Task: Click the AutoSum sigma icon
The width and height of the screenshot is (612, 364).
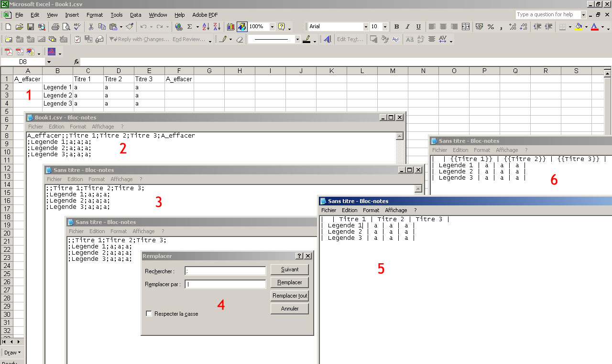Action: click(190, 27)
